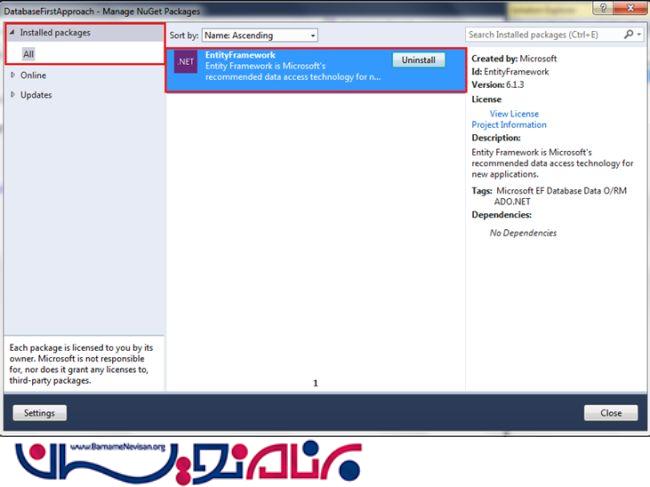Screen dimensions: 650x487
Task: Click the Created by: Microsoft text
Action: click(514, 58)
